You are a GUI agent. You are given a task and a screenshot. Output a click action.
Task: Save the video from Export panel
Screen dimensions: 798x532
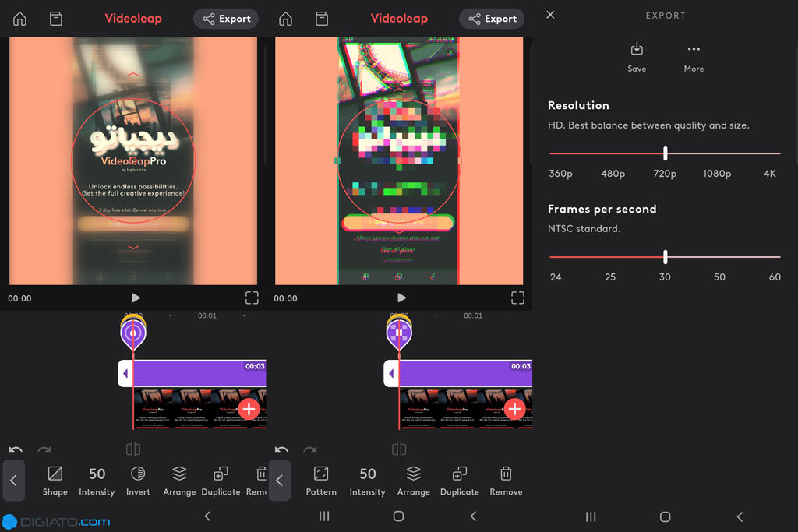point(637,58)
